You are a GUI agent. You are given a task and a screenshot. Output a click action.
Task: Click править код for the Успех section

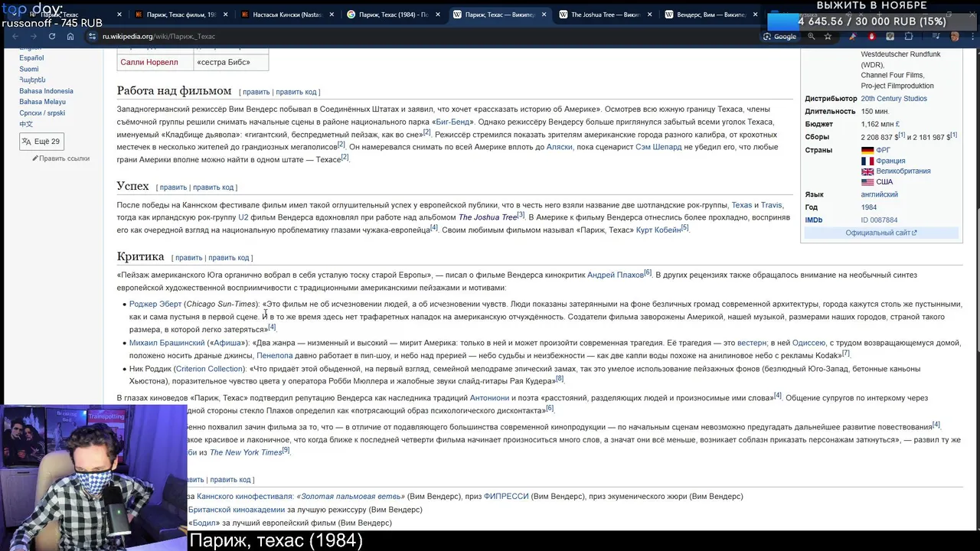click(213, 187)
